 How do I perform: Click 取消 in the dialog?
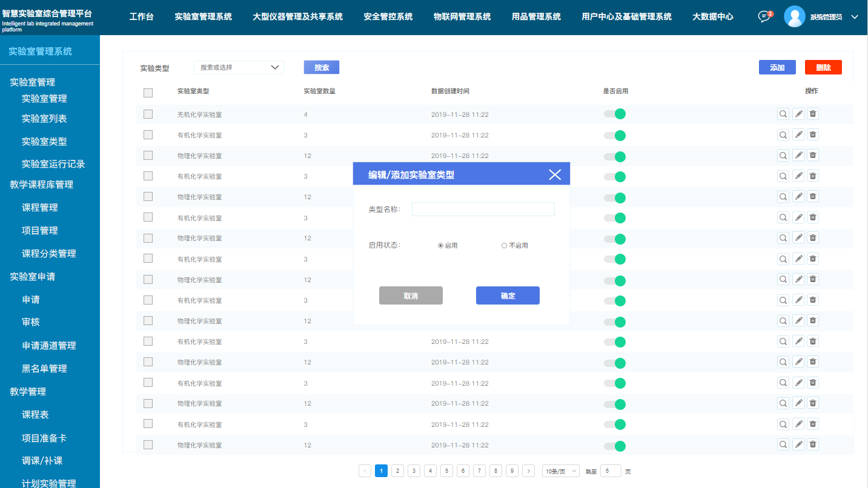(x=411, y=295)
